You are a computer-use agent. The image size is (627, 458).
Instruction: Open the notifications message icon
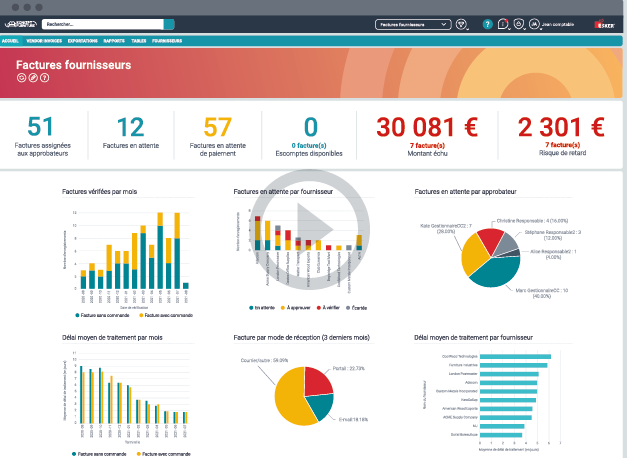click(503, 24)
